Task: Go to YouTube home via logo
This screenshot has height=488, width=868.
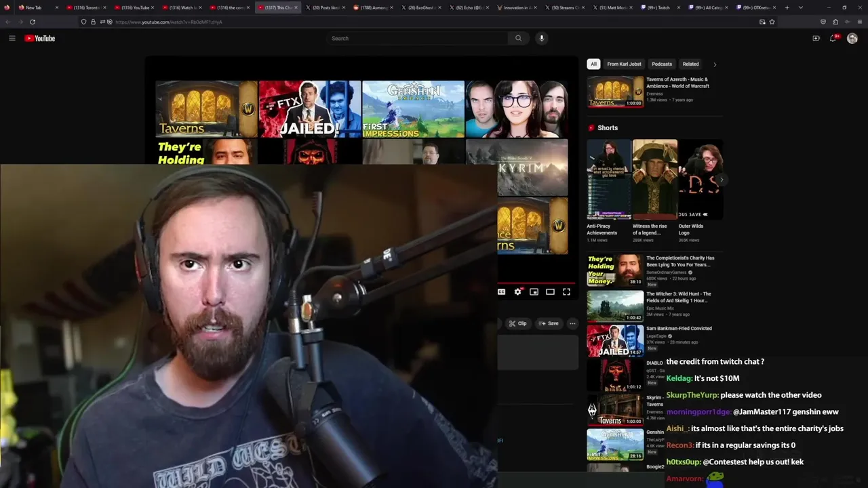Action: (x=40, y=39)
